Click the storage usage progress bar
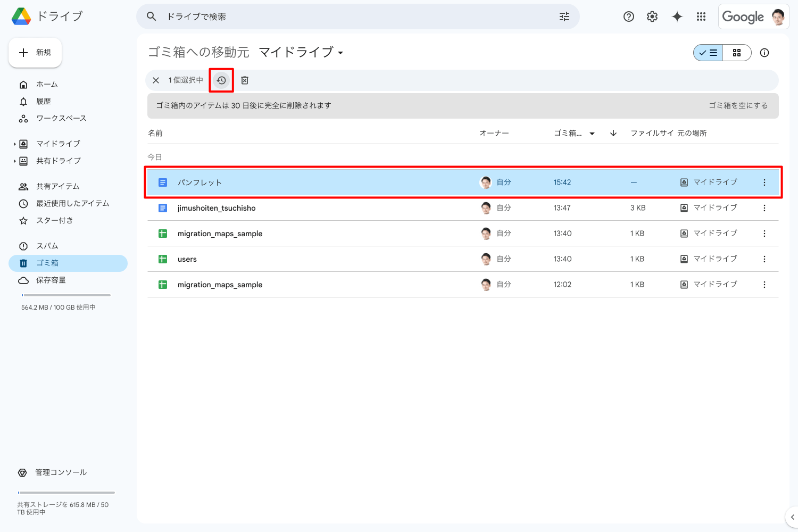Viewport: 798px width, 532px height. 66,295
